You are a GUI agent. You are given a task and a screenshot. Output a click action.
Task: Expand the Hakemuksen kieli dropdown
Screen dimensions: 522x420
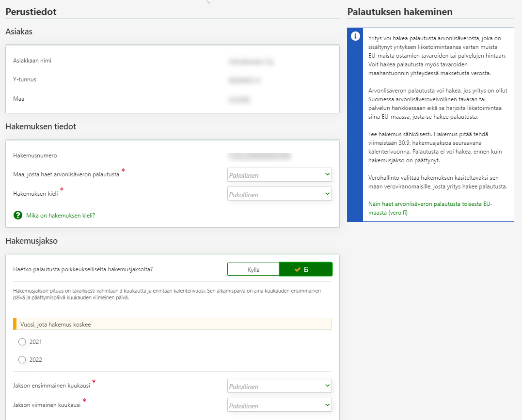[x=279, y=194]
